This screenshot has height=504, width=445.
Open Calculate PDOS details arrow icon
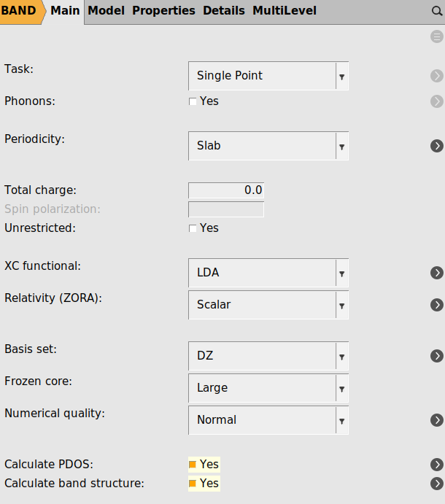tap(437, 465)
